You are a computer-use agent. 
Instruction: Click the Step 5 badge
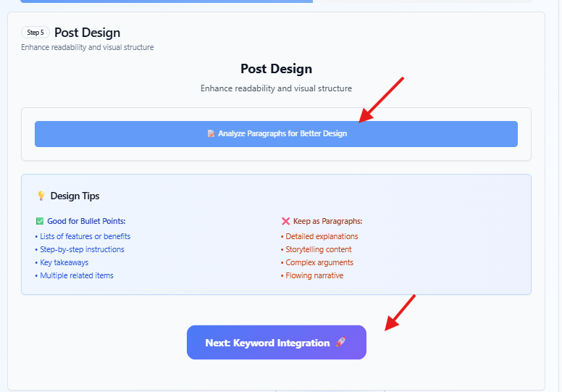[x=35, y=33]
